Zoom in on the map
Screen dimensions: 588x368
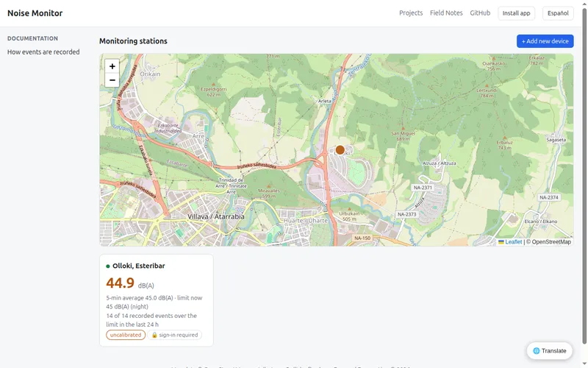pyautogui.click(x=112, y=66)
